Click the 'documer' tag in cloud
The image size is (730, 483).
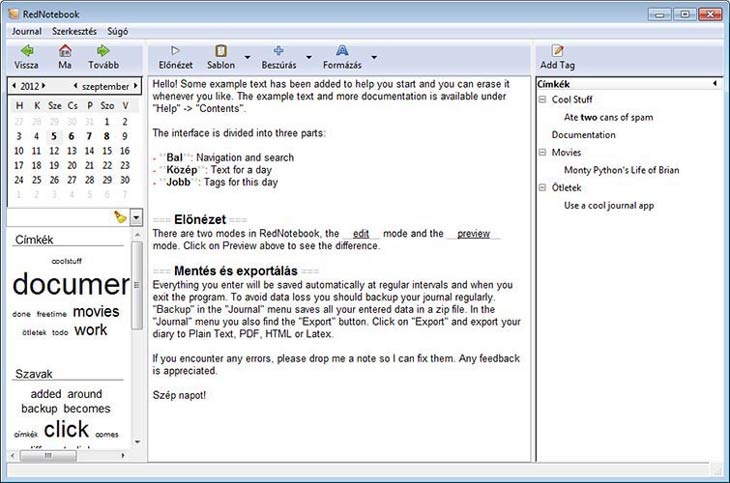coord(70,285)
